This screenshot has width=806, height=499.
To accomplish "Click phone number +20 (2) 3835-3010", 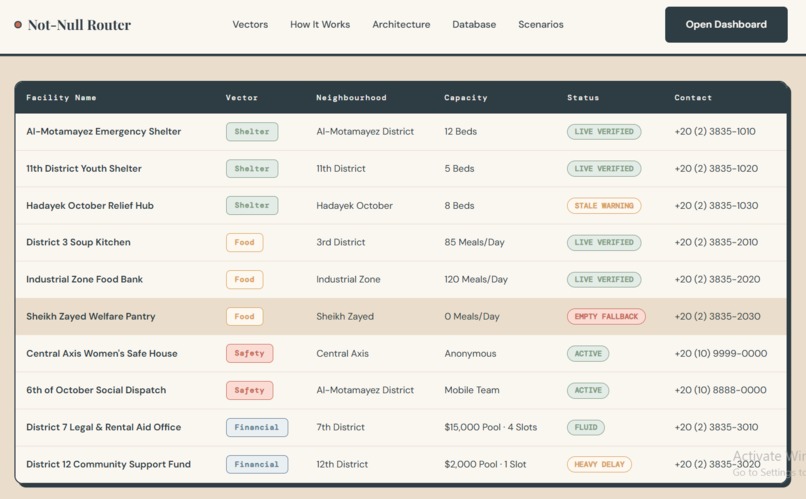I will (x=716, y=427).
